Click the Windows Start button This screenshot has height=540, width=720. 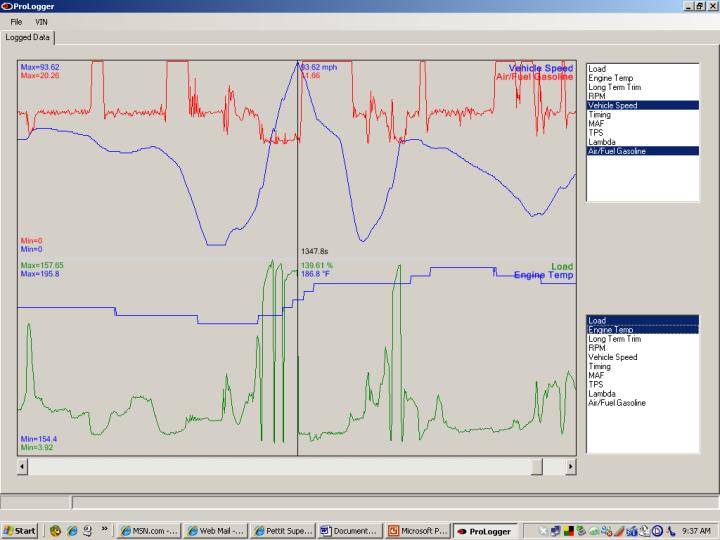19,531
